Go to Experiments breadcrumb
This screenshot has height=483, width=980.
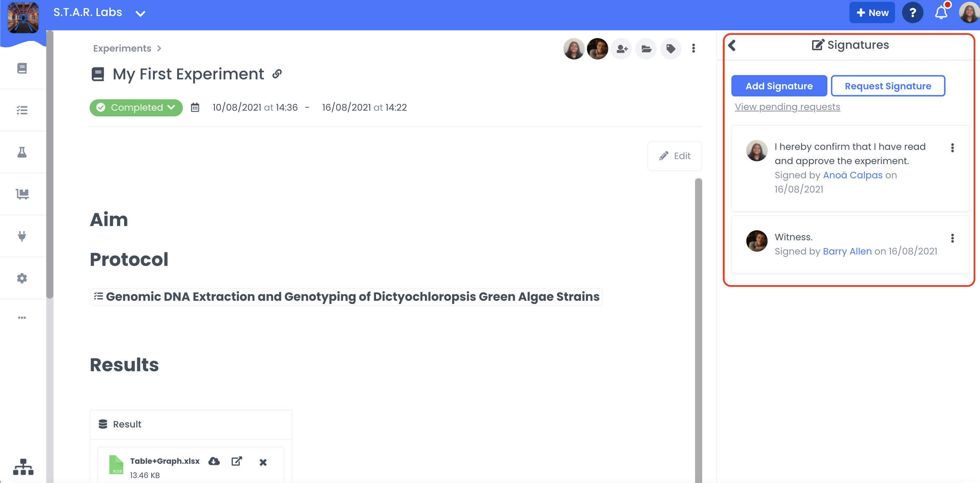tap(122, 48)
